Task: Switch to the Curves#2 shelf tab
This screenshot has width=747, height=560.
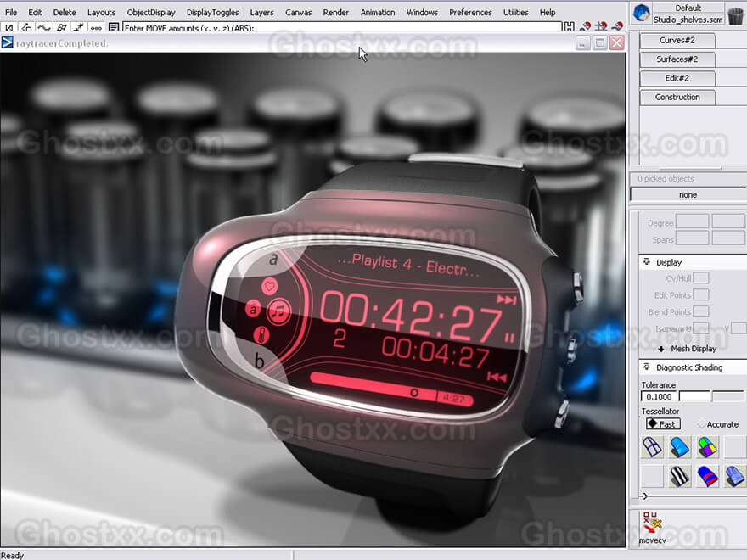Action: 677,41
